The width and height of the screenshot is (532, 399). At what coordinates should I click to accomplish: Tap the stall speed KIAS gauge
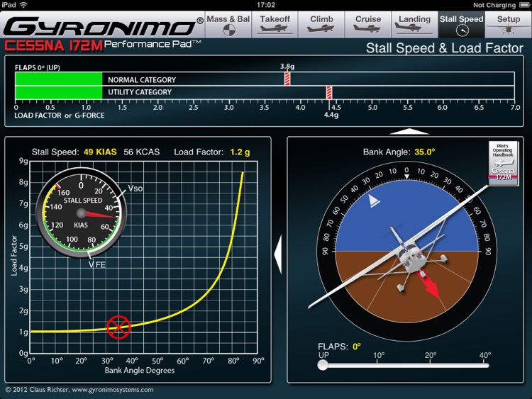point(81,213)
